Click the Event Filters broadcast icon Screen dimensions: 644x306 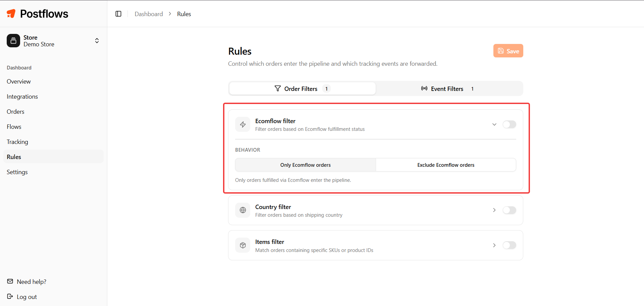(x=424, y=89)
